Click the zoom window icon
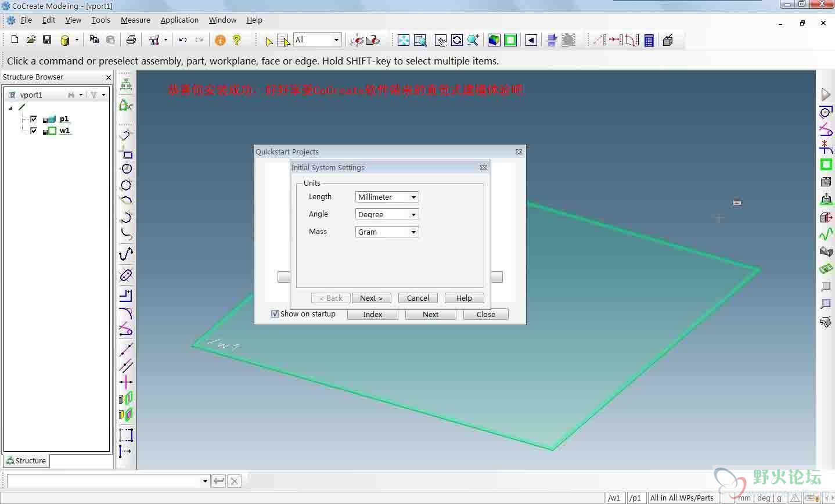The image size is (835, 504). 420,40
